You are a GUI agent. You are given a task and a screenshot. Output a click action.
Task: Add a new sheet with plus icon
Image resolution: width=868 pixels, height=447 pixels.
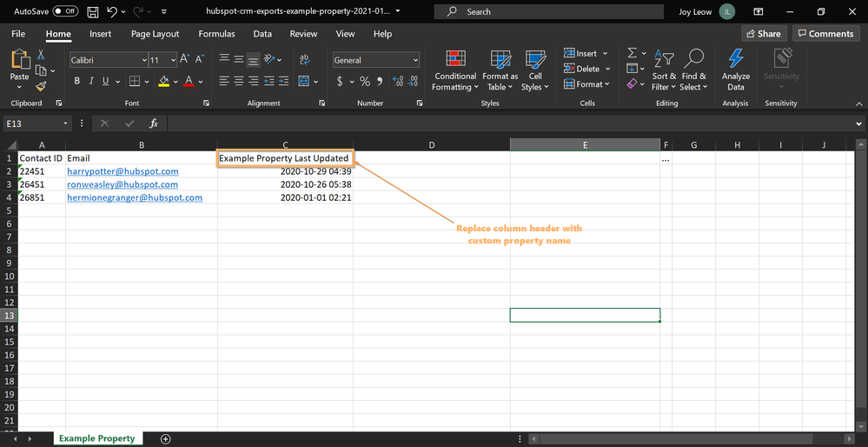(165, 438)
